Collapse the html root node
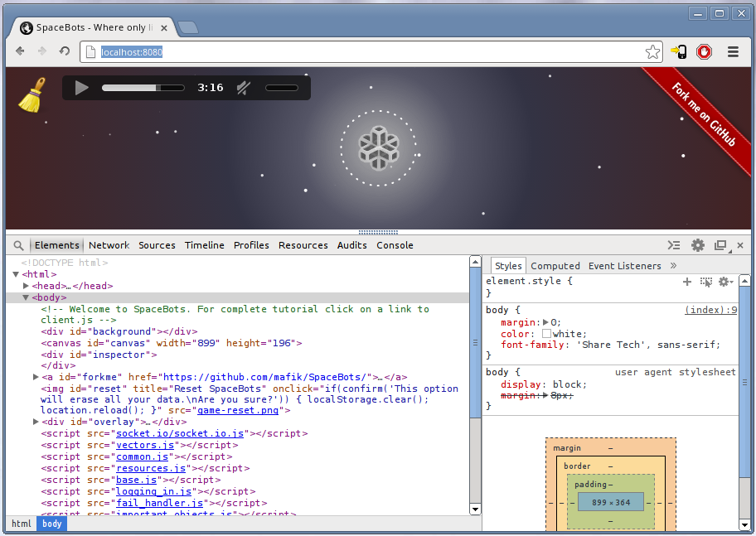The image size is (756, 536). point(17,274)
